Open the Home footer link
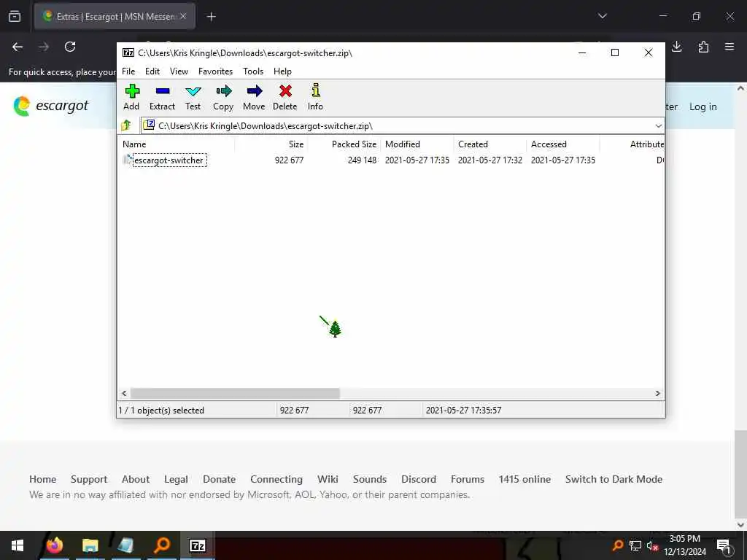Screen dimensions: 747x560 (x=43, y=479)
